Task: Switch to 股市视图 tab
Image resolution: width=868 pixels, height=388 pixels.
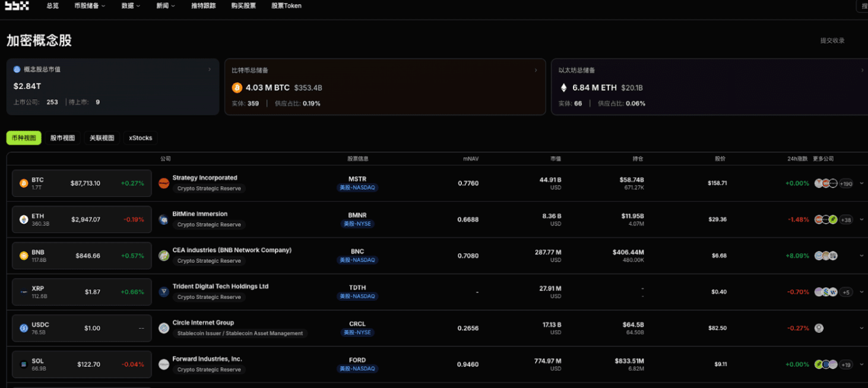Action: click(x=62, y=138)
